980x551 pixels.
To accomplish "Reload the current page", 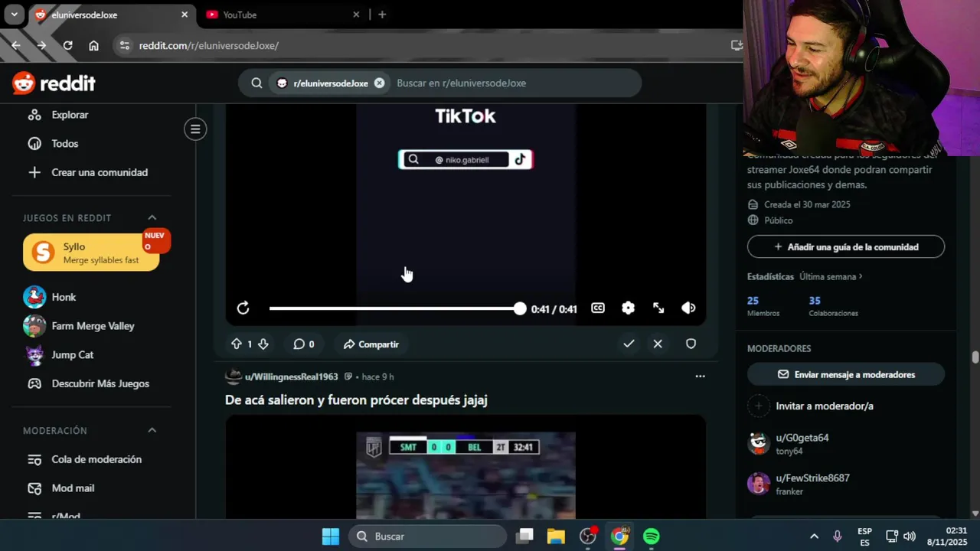I will (x=67, y=45).
